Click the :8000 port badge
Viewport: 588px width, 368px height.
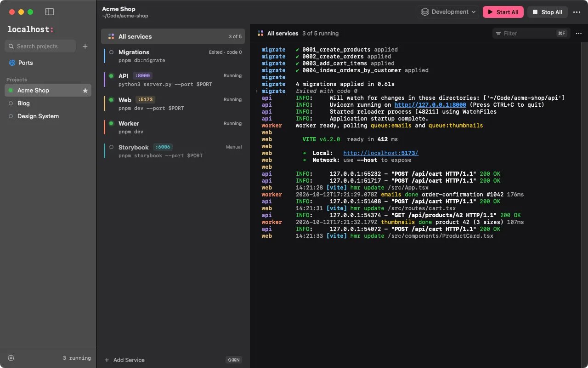coord(142,76)
